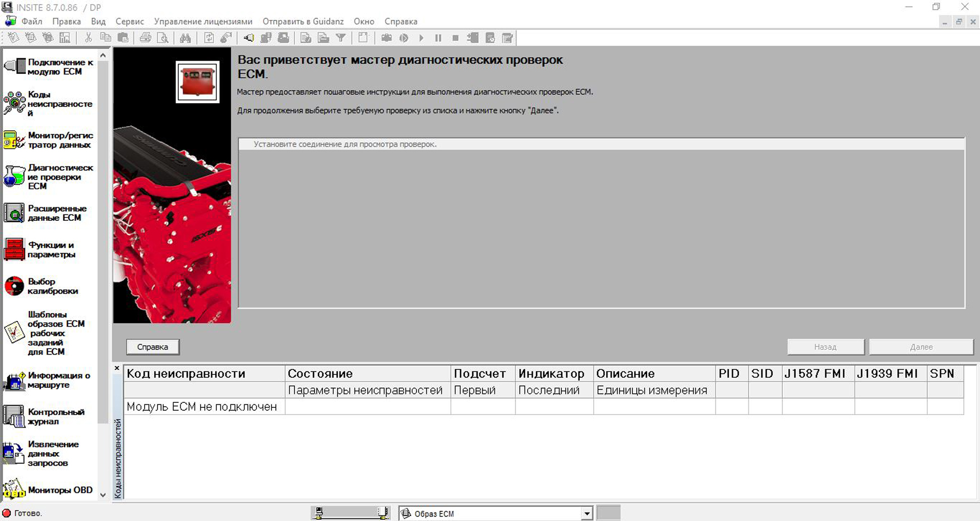Open the 'Управление лицензиями' menu
The height and width of the screenshot is (521, 980).
pos(203,21)
